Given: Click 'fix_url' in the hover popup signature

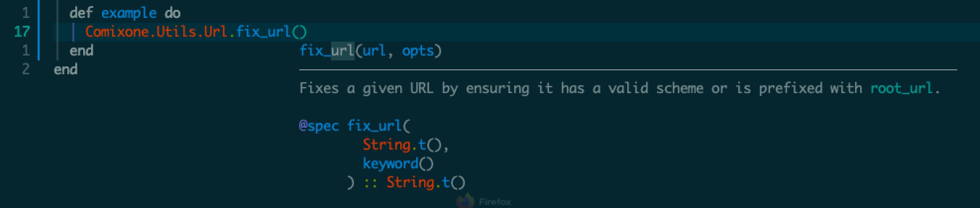Looking at the screenshot, I should pos(327,51).
